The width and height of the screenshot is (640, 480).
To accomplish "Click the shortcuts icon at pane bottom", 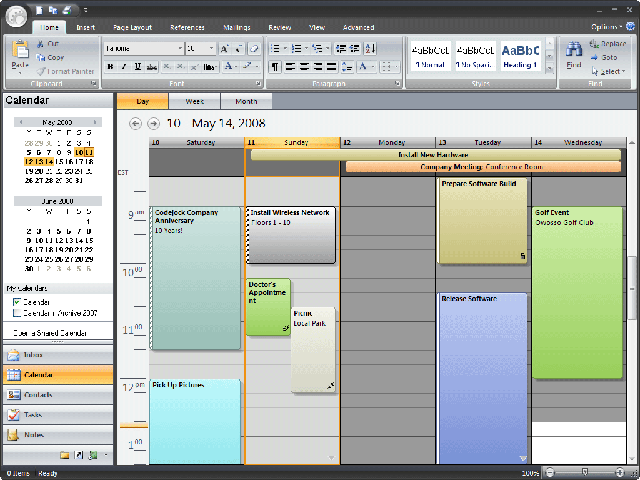I will pyautogui.click(x=79, y=455).
